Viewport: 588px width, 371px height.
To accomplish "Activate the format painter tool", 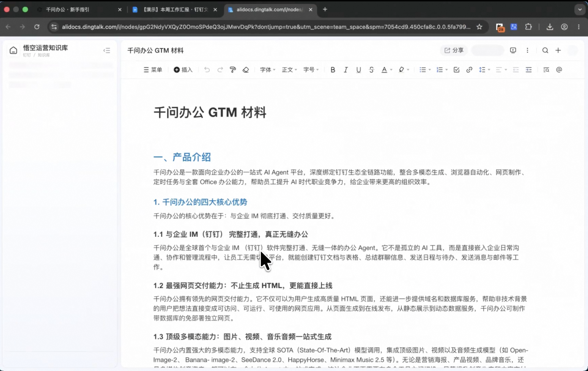I will pyautogui.click(x=233, y=70).
